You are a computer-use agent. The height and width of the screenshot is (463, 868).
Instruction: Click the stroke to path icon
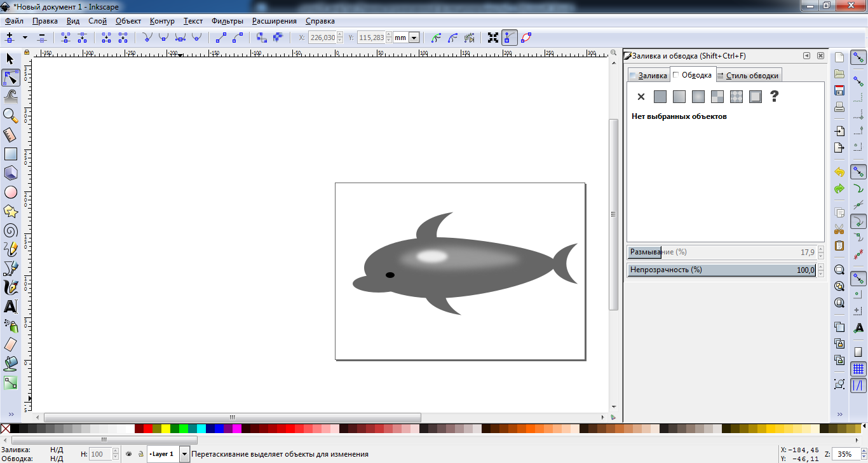pos(278,38)
